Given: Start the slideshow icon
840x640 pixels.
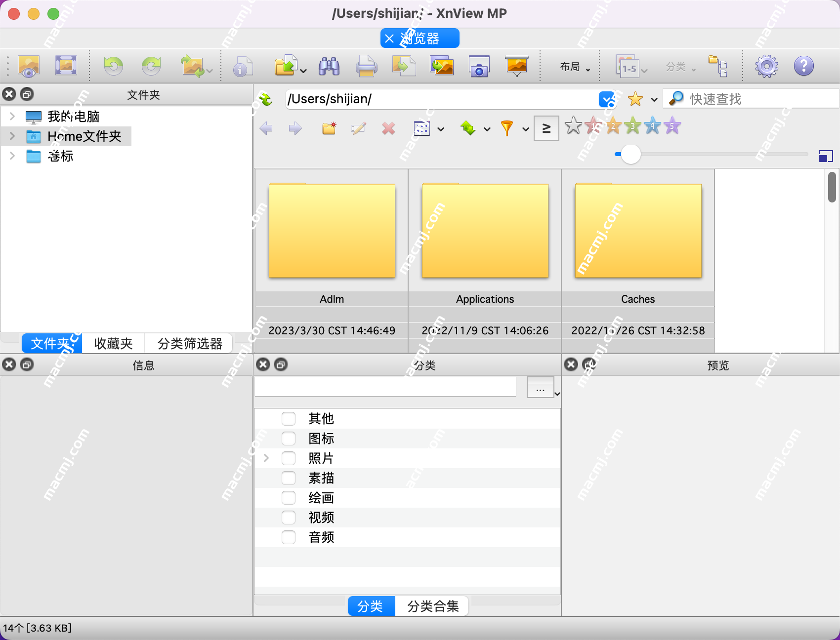Looking at the screenshot, I should pos(516,66).
